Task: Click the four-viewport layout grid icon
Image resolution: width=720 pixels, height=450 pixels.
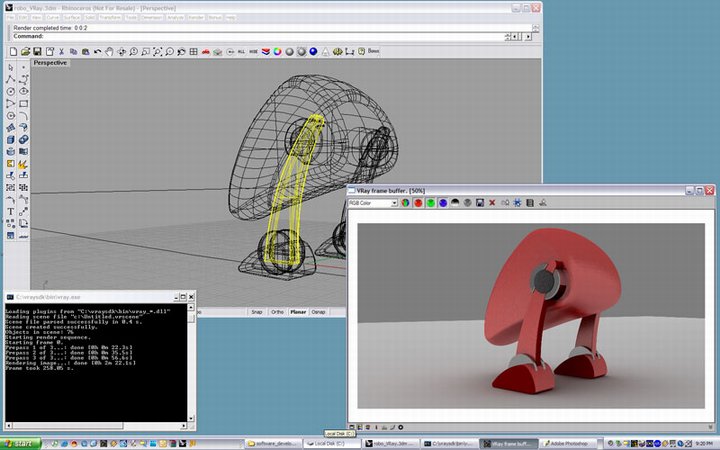Action: 193,51
